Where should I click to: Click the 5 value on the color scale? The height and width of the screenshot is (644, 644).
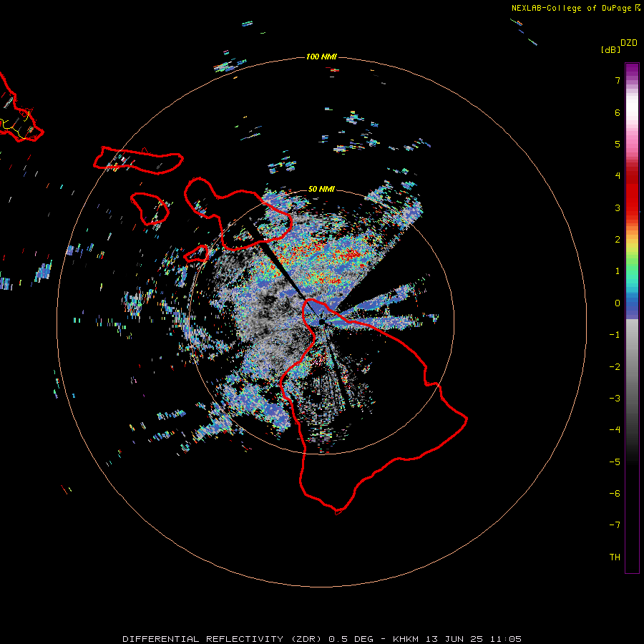618,144
